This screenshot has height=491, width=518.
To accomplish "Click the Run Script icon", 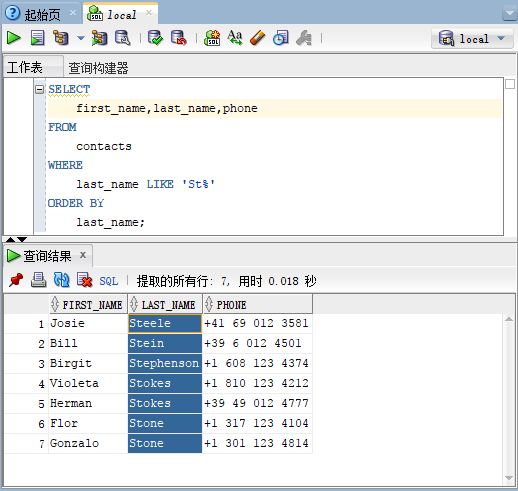I will 37,38.
